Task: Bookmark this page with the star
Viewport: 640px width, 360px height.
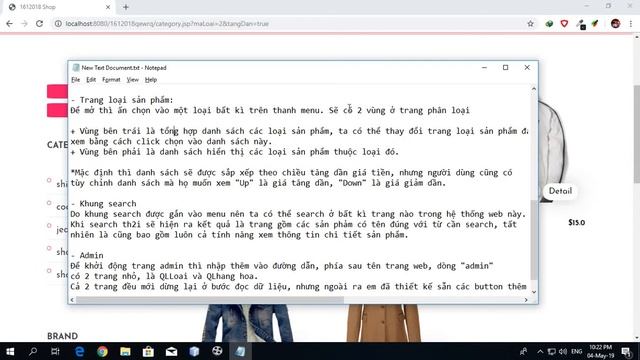Action: [x=530, y=24]
